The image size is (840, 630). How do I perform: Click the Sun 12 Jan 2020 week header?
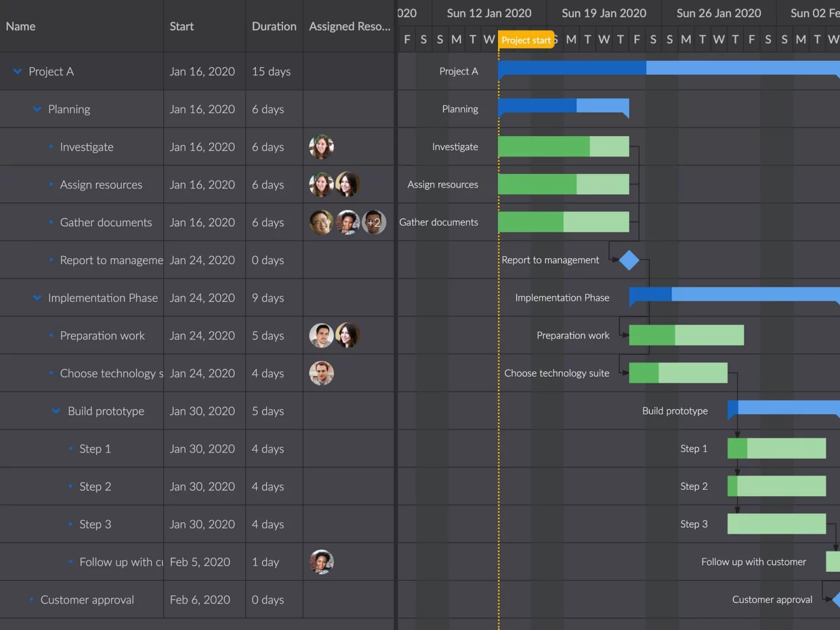489,14
